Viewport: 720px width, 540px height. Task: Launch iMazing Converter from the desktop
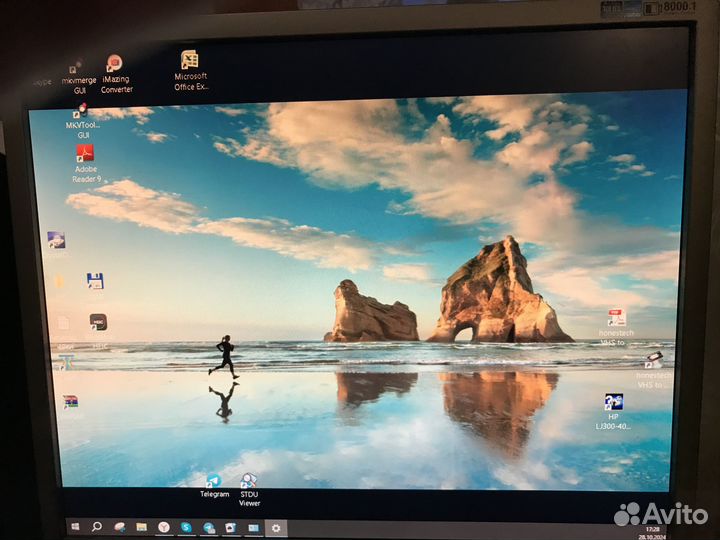coord(116,73)
